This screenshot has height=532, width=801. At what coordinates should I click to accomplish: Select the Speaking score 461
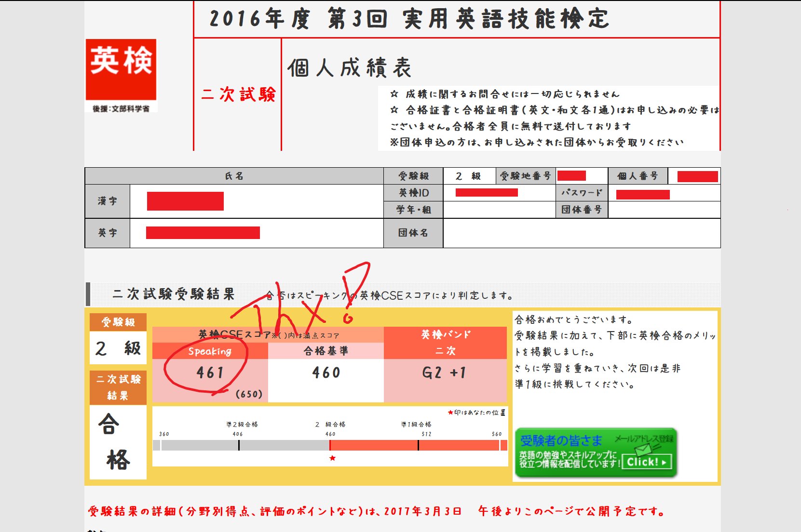(x=210, y=372)
